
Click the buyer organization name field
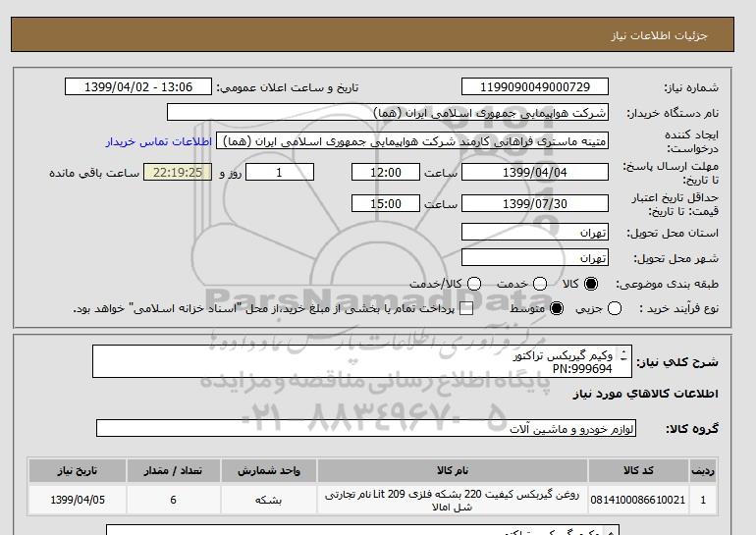coord(388,112)
